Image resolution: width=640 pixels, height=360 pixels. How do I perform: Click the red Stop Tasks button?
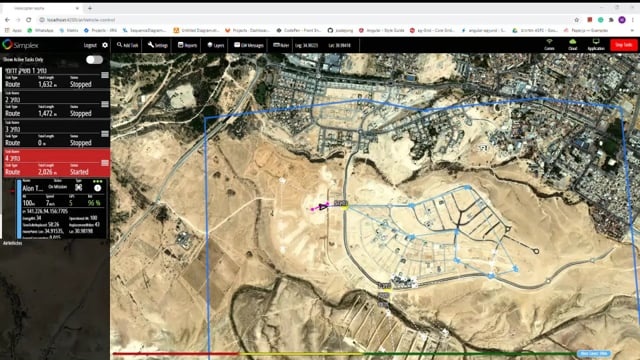pyautogui.click(x=624, y=45)
